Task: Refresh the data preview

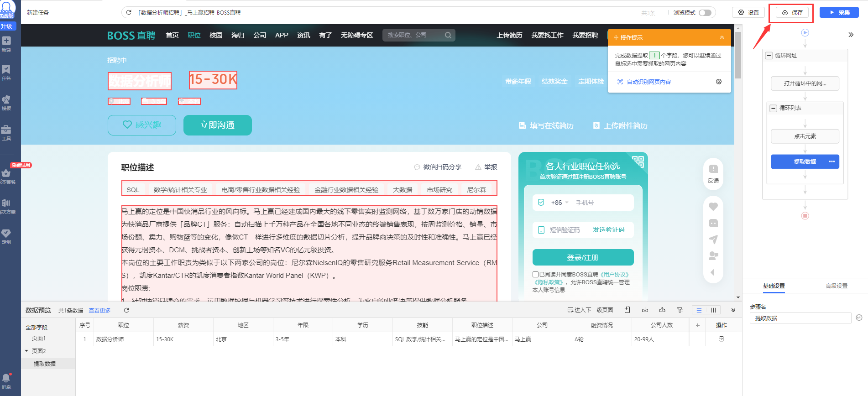Action: click(x=126, y=310)
